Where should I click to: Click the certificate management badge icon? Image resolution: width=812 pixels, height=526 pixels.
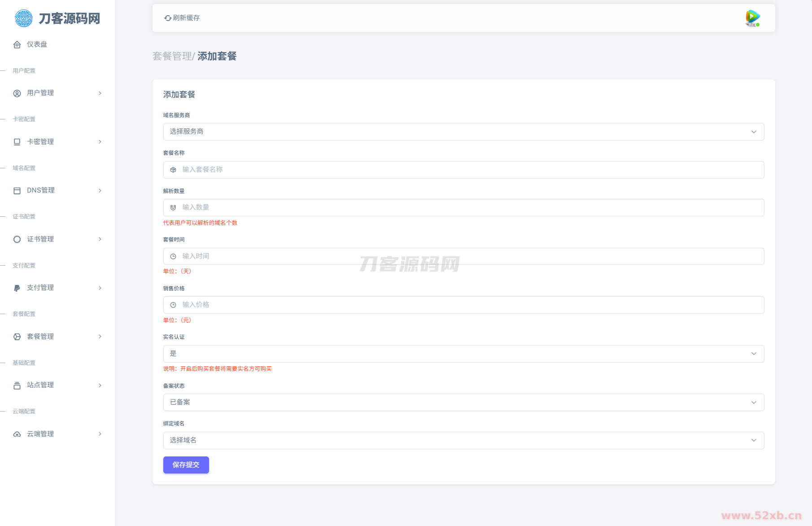coord(17,239)
